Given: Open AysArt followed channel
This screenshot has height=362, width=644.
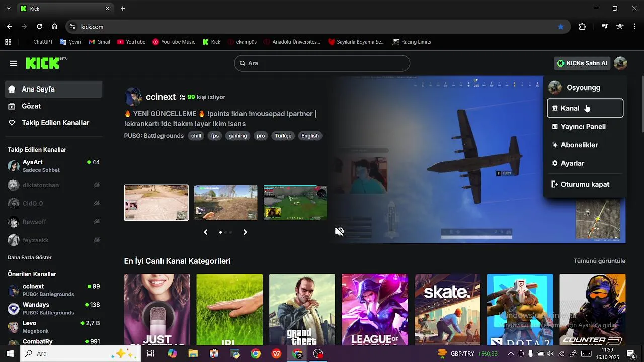Looking at the screenshot, I should (x=54, y=166).
